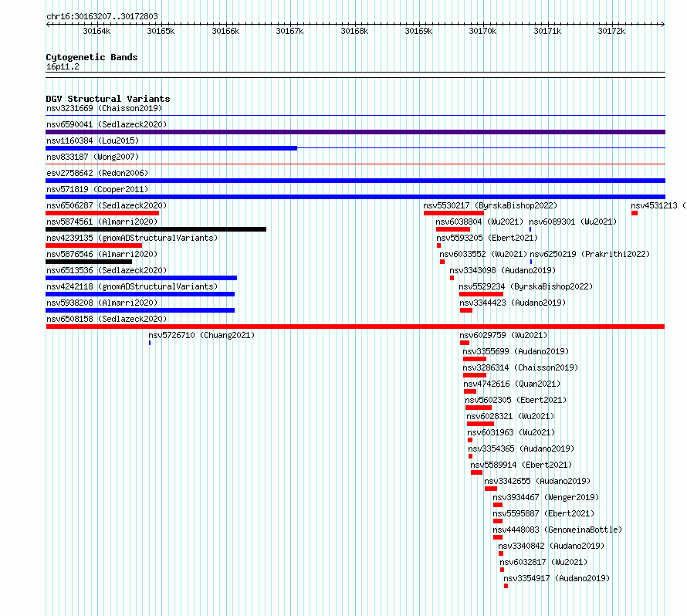Click nsv5595887 (Ebert2021) label
This screenshot has height=616, width=687.
[x=543, y=513]
